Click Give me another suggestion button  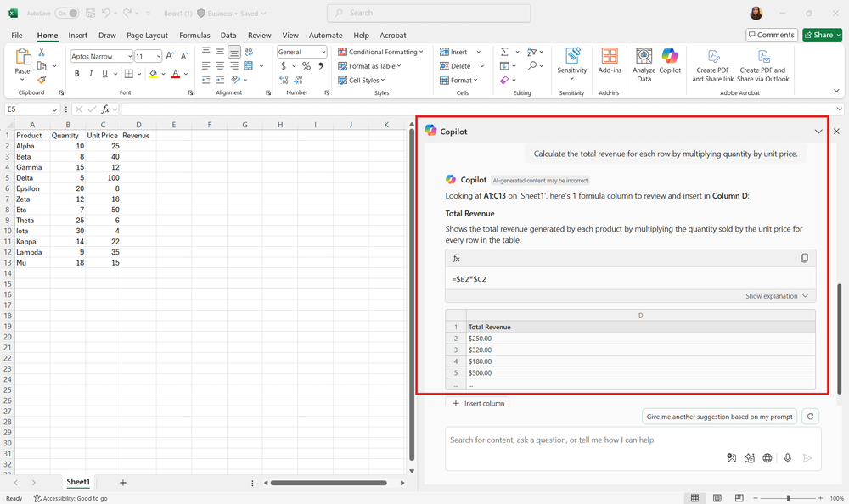tap(719, 417)
